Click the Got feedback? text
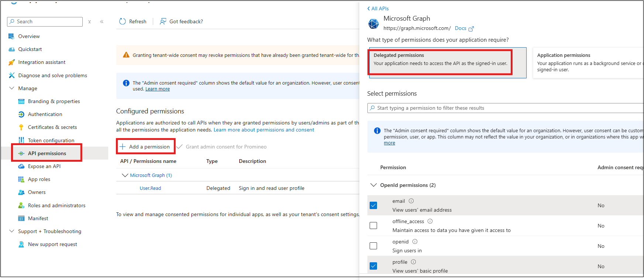644x280 pixels. pyautogui.click(x=186, y=21)
